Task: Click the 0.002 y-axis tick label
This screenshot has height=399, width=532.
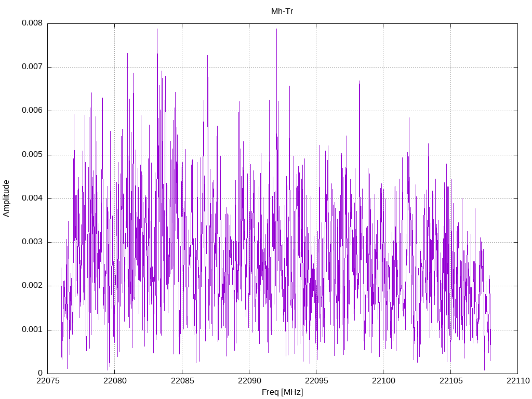Action: coord(32,286)
